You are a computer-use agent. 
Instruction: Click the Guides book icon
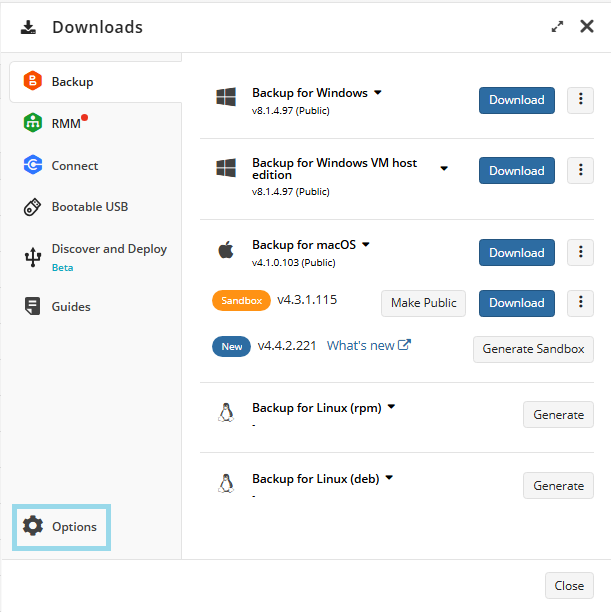(33, 307)
